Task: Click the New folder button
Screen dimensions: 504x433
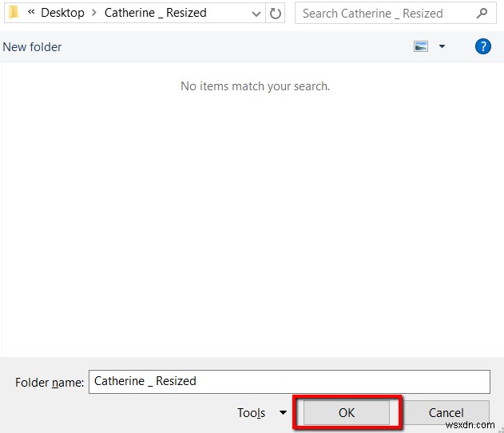Action: coord(32,47)
